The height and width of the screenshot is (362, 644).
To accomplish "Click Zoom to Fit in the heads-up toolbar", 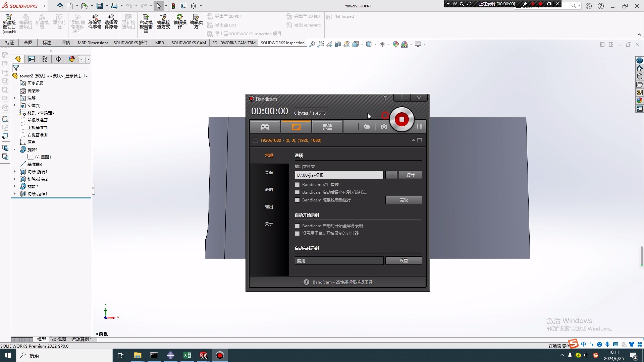I will pyautogui.click(x=312, y=44).
